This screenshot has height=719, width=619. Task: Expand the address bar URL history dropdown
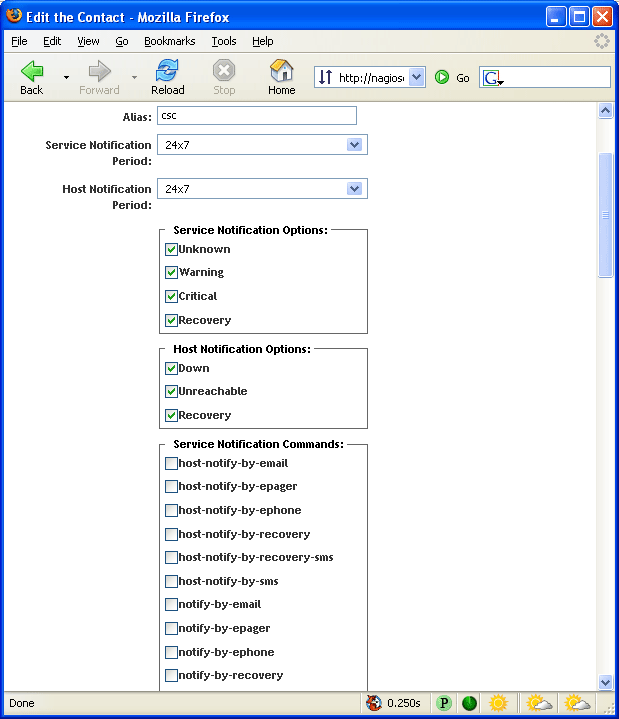pos(416,77)
